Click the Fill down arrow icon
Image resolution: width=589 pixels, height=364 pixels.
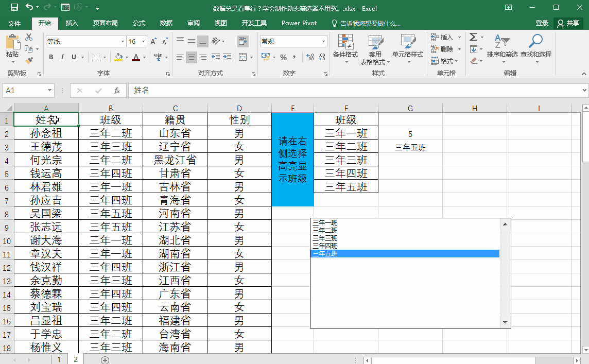474,49
